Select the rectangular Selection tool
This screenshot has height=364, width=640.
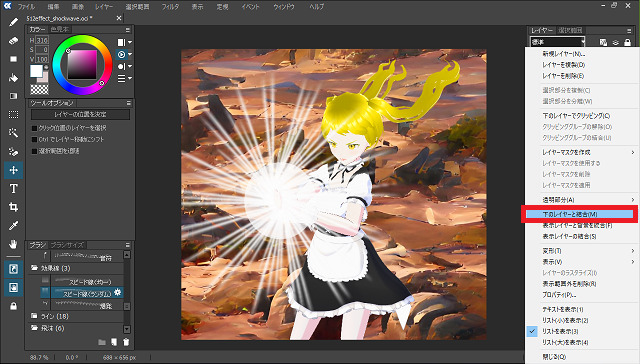click(13, 115)
